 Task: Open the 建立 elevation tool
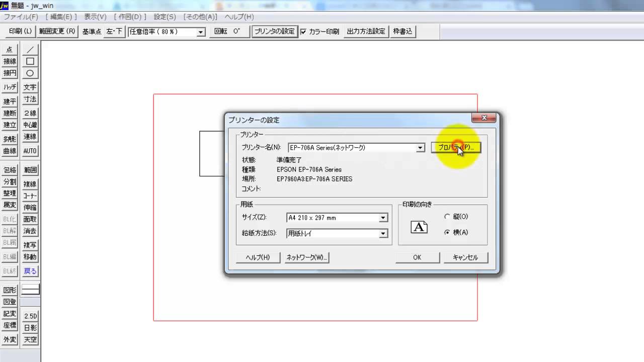point(10,125)
